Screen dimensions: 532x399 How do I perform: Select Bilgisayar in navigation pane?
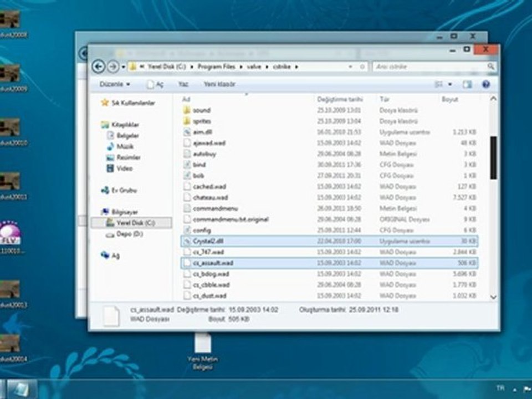point(120,212)
